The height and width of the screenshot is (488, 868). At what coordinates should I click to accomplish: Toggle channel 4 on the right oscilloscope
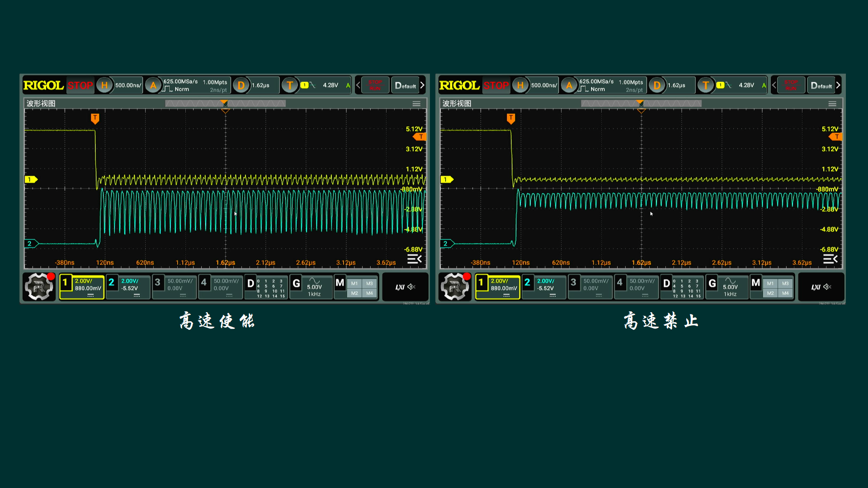pyautogui.click(x=620, y=283)
